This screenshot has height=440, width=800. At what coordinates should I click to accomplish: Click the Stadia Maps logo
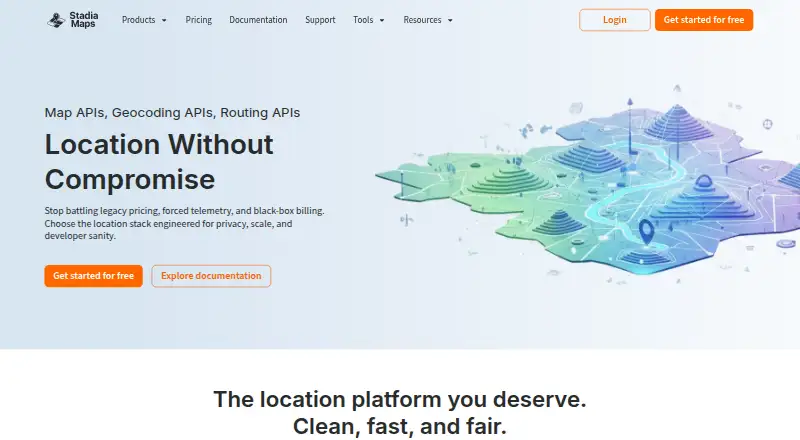point(72,20)
